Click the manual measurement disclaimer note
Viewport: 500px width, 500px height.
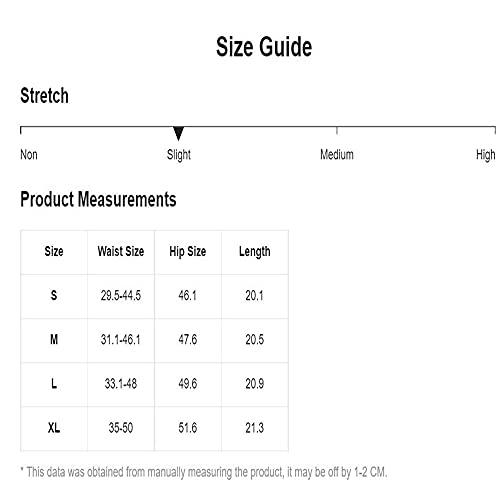tap(204, 472)
